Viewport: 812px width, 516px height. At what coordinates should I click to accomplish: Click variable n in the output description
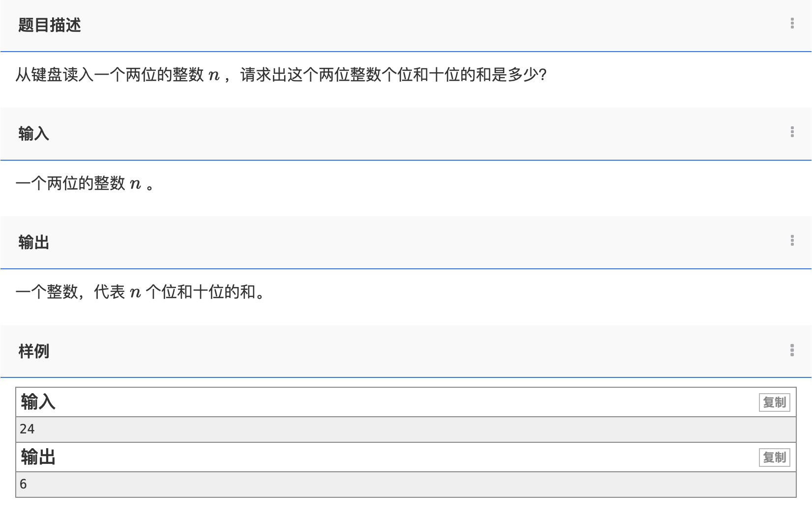[135, 293]
